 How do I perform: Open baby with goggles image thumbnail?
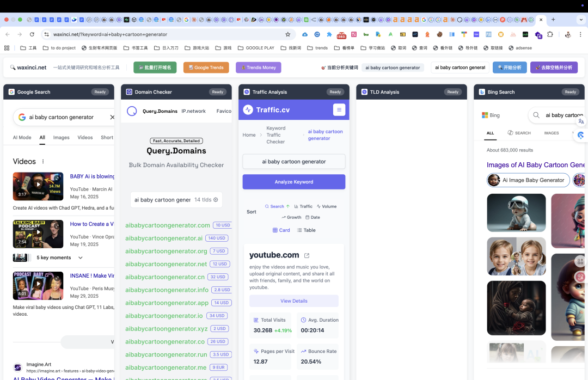(x=516, y=213)
